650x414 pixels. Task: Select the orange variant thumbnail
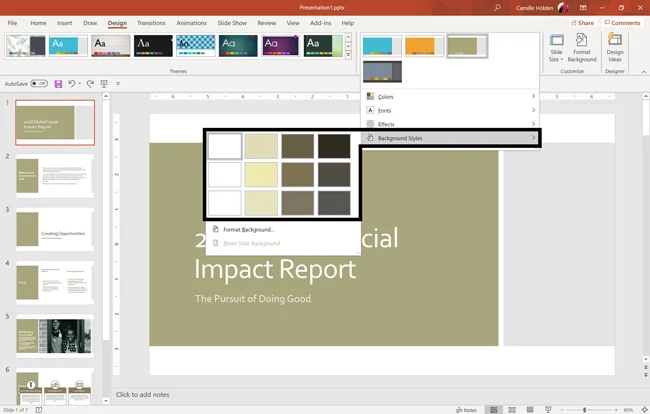pyautogui.click(x=424, y=46)
